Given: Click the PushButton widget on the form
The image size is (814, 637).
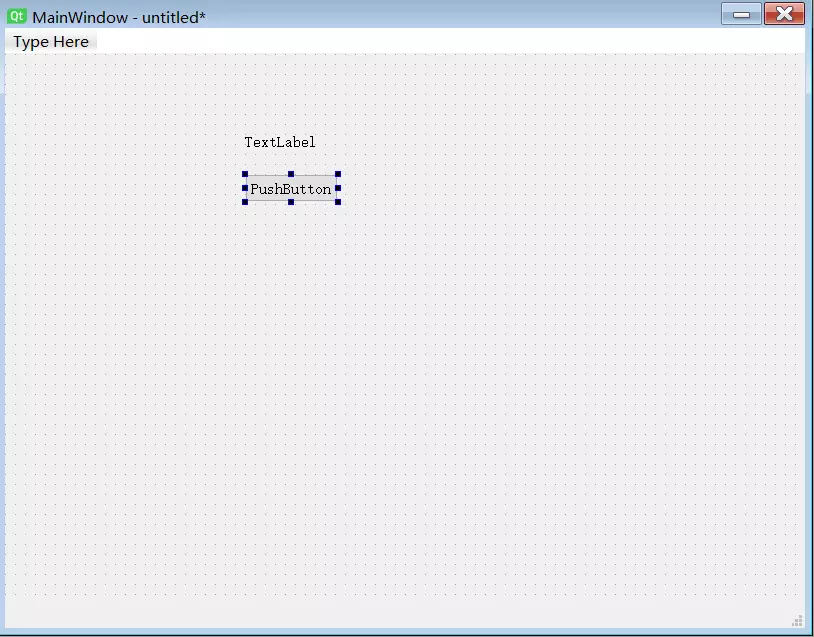Looking at the screenshot, I should 291,188.
